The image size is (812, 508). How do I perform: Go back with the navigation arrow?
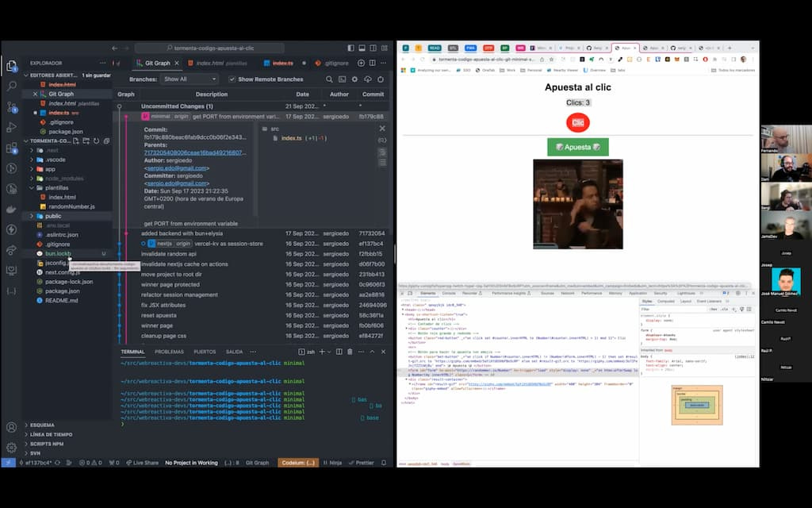click(114, 48)
